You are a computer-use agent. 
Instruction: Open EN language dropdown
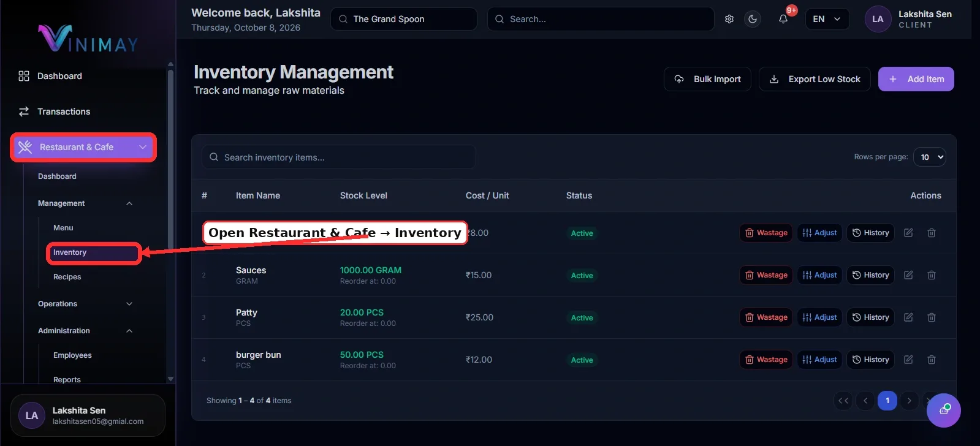827,19
